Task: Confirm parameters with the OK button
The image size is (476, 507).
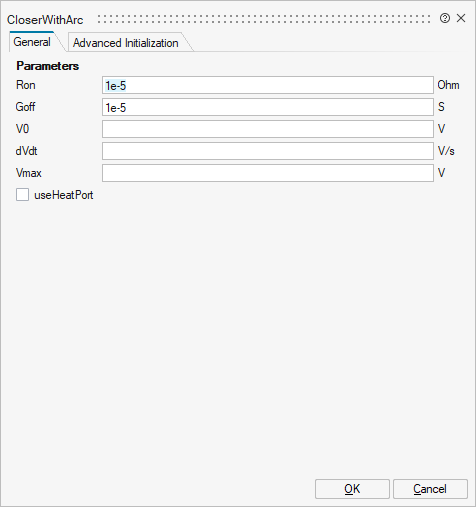Action: pyautogui.click(x=352, y=489)
